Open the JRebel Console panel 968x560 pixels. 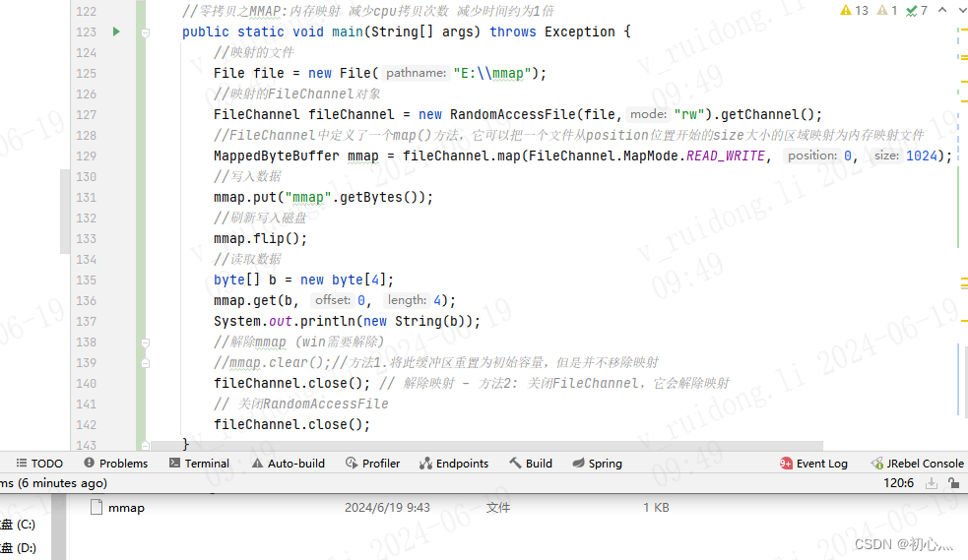pyautogui.click(x=918, y=464)
